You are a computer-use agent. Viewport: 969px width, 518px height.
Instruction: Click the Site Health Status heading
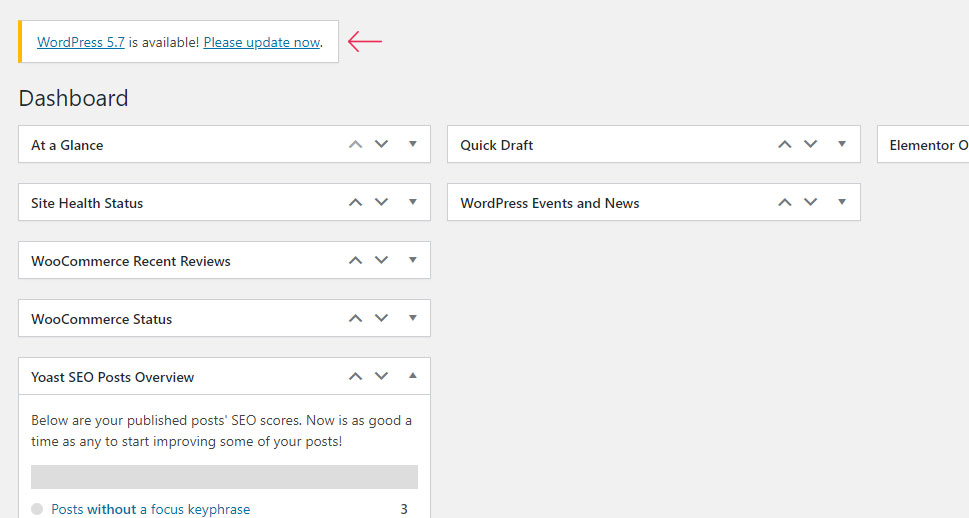click(87, 203)
